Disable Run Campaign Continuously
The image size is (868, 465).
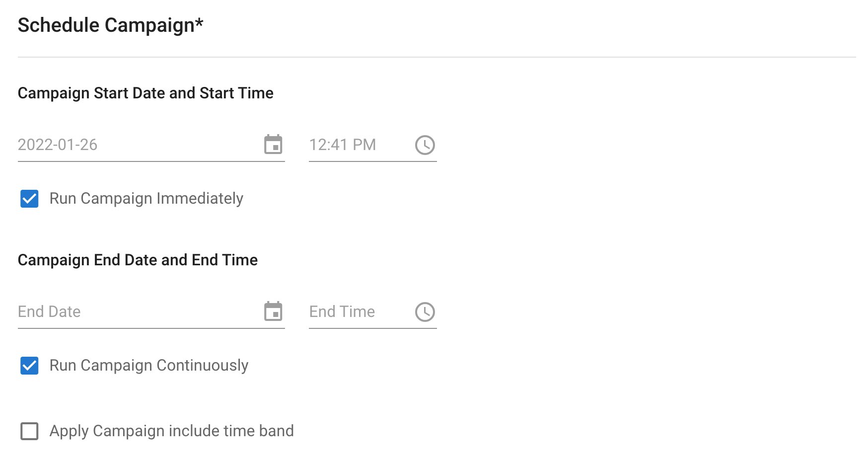click(29, 366)
